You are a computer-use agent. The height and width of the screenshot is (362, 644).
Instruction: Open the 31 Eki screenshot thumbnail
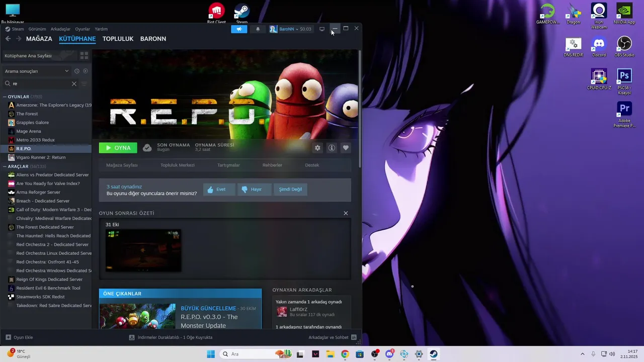coord(143,250)
